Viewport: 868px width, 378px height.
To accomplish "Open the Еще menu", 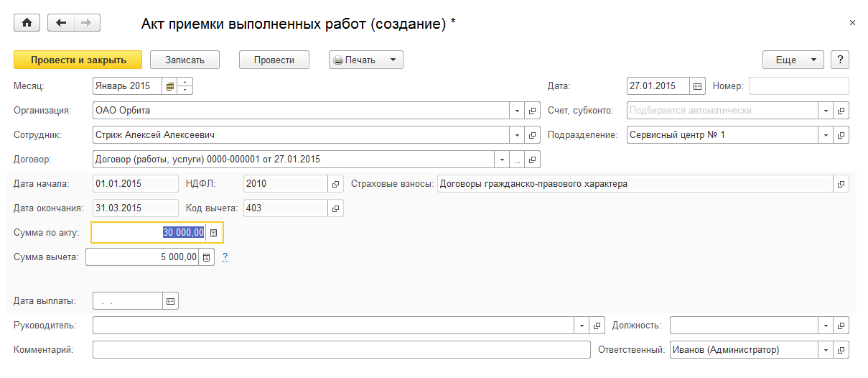I will tap(793, 60).
